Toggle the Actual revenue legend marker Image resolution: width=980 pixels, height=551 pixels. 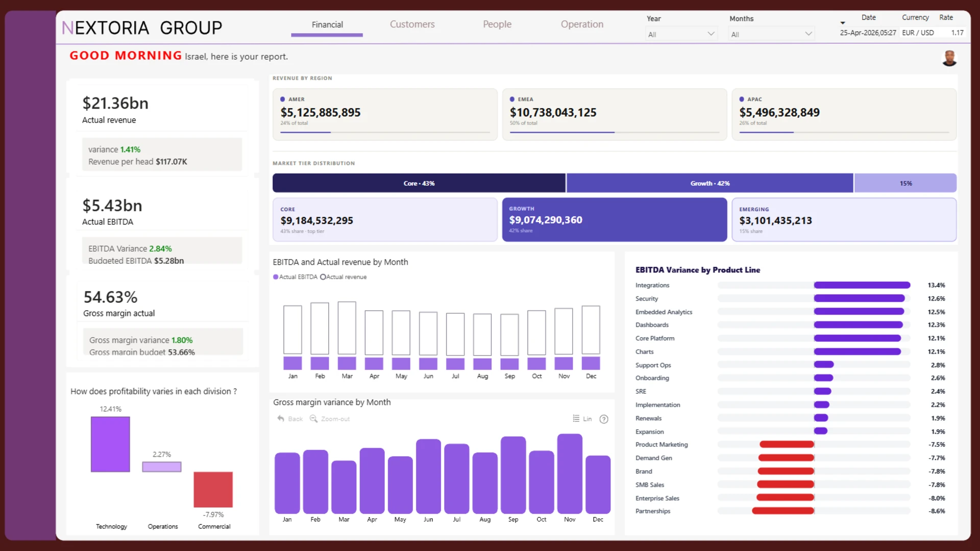coord(323,277)
